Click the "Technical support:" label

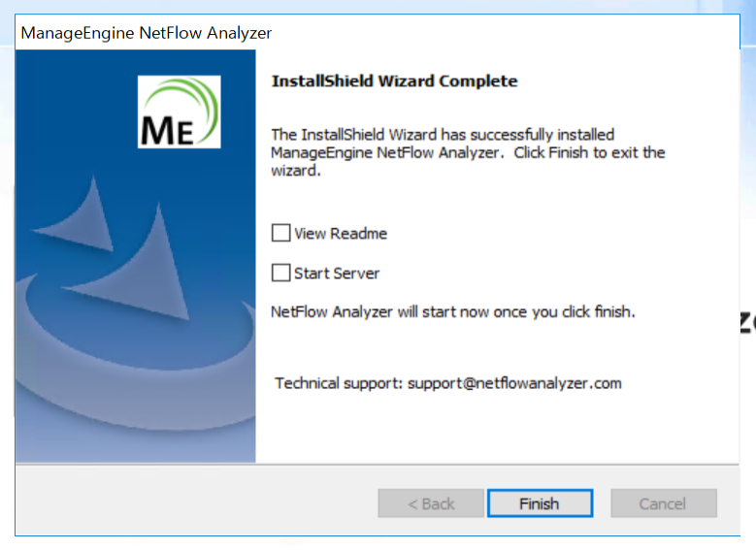(x=338, y=383)
